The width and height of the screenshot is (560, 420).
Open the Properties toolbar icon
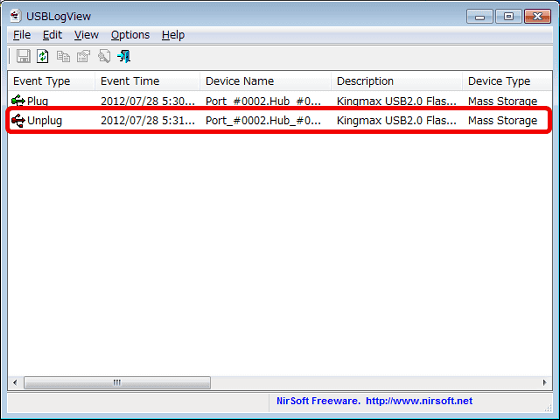pos(84,56)
